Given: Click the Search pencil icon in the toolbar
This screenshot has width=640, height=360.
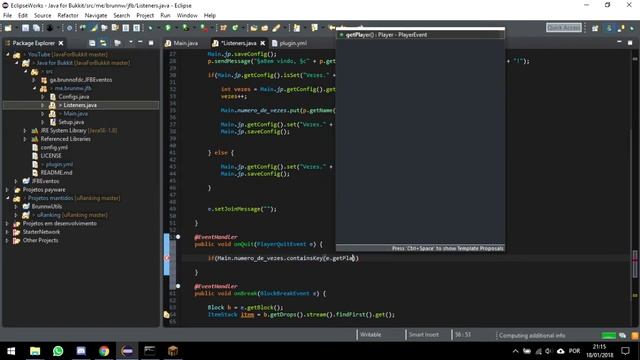Looking at the screenshot, I should tap(276, 28).
